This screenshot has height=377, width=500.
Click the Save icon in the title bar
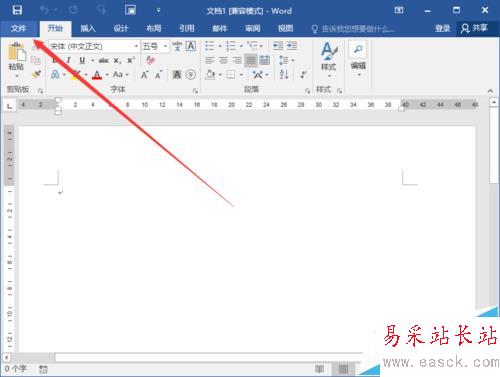[17, 10]
